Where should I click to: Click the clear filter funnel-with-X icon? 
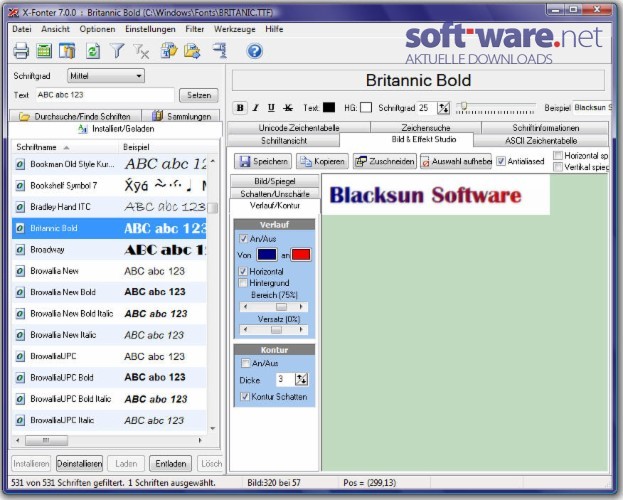tap(141, 51)
